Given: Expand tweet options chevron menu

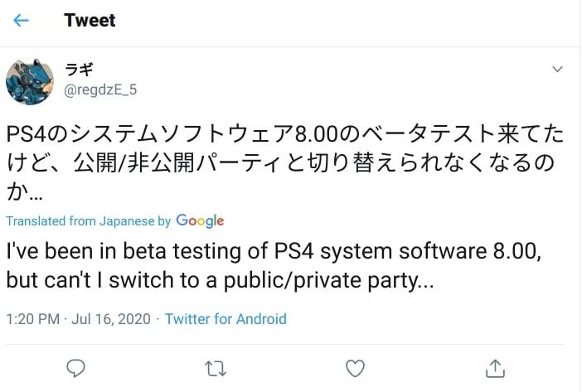Looking at the screenshot, I should click(559, 69).
